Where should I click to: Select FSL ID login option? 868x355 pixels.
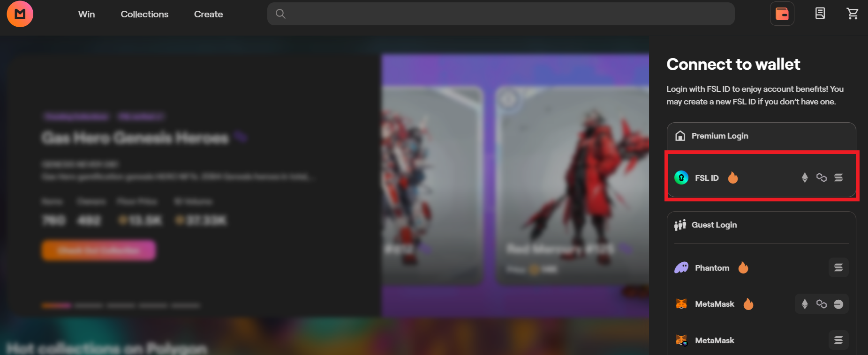click(x=762, y=177)
